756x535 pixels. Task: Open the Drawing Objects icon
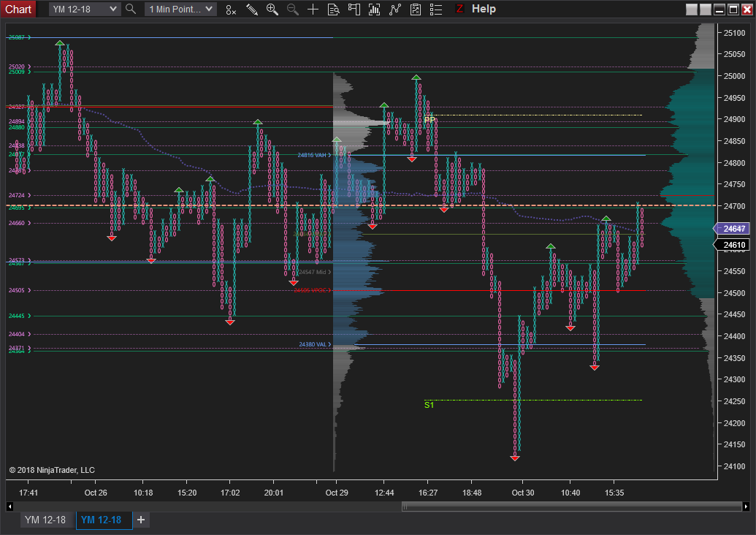(x=416, y=10)
